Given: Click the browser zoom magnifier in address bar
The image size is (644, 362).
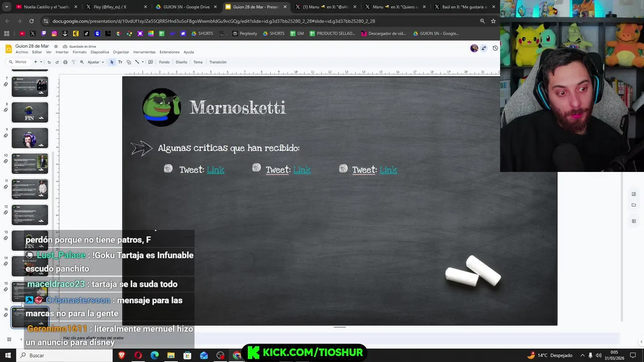Looking at the screenshot, I should [x=482, y=21].
